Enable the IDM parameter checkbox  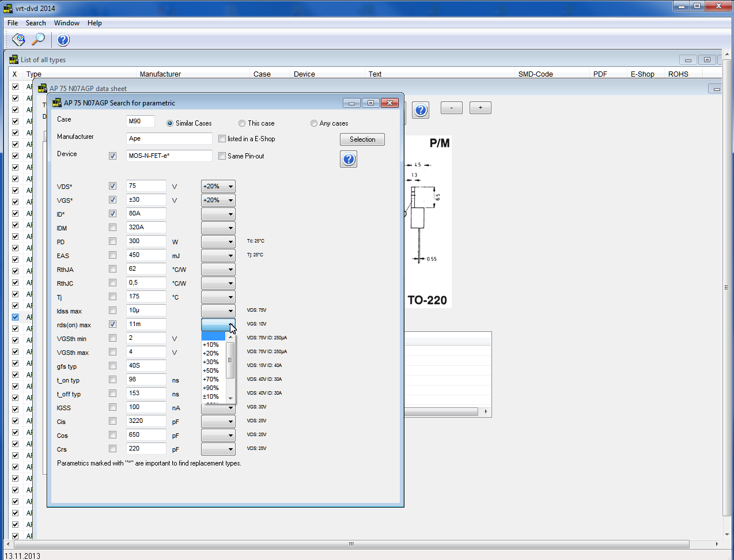(x=112, y=228)
